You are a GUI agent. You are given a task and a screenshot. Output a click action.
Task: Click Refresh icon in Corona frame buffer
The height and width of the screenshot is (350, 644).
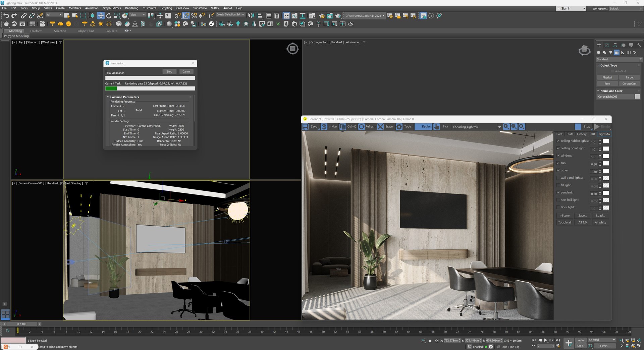362,127
